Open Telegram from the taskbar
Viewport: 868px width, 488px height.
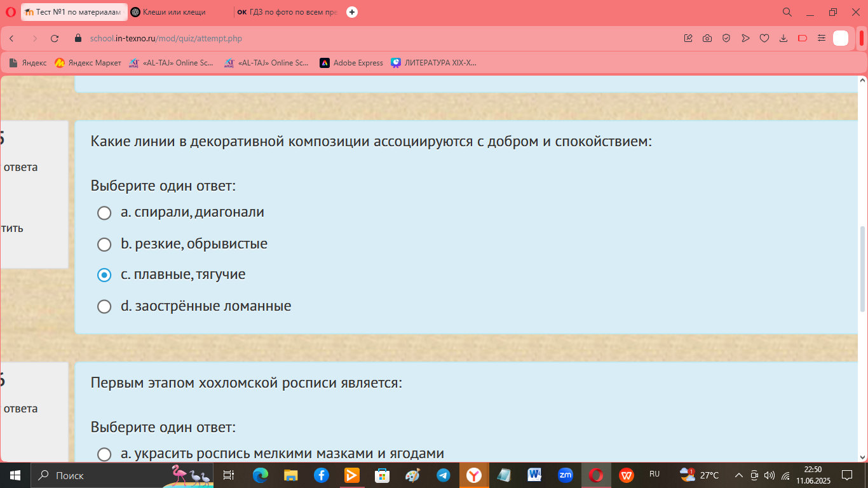tap(444, 475)
